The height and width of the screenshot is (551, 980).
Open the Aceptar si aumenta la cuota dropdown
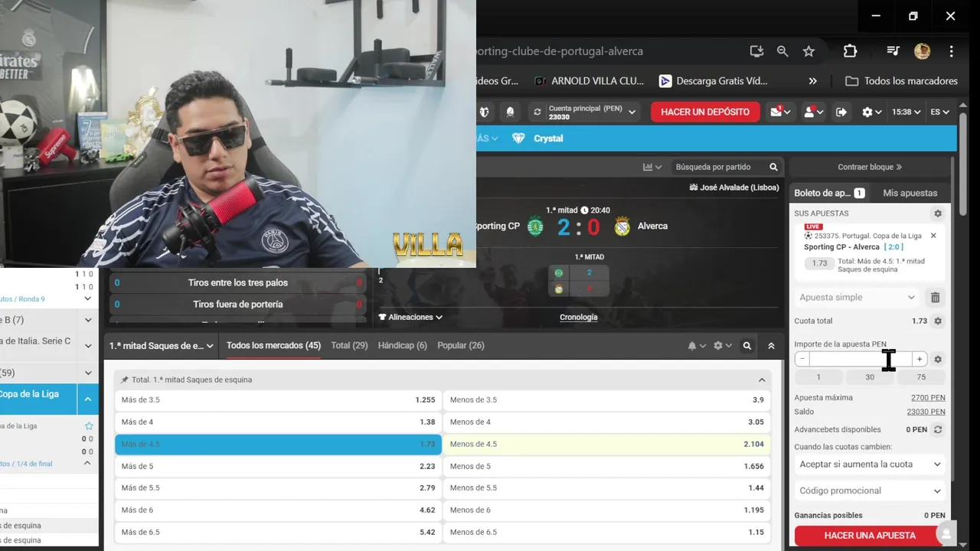point(870,465)
